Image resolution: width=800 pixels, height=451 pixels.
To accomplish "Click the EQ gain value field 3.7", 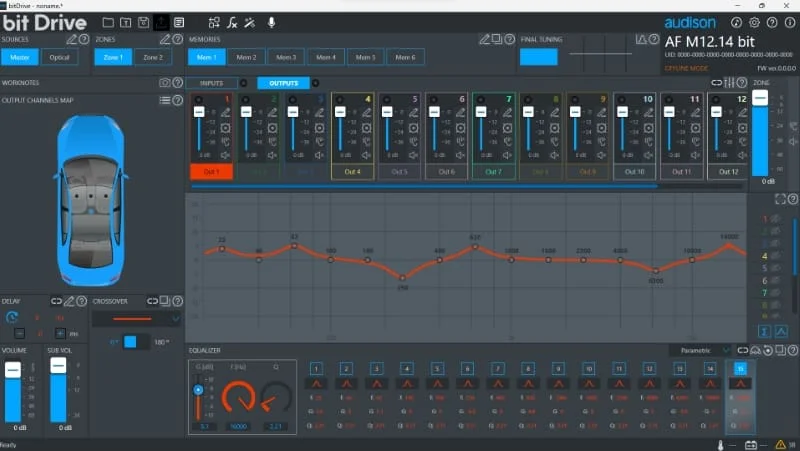I will [x=204, y=426].
